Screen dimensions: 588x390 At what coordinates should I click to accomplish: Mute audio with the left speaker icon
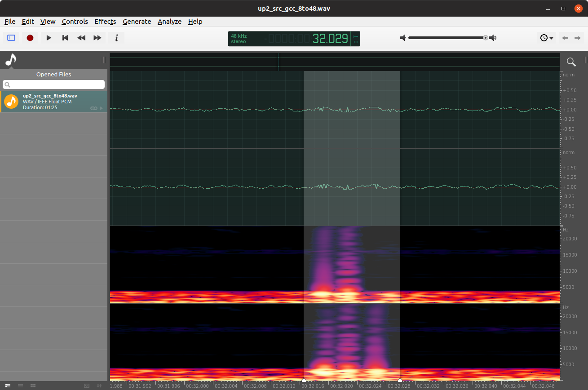(402, 38)
